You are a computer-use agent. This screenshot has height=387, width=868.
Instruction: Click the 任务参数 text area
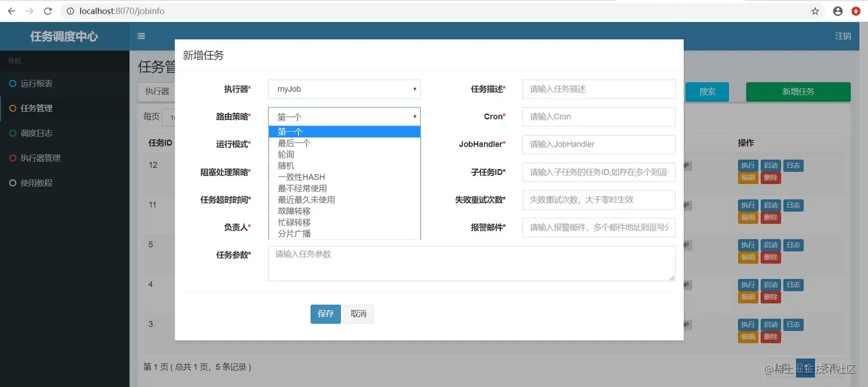tap(471, 264)
